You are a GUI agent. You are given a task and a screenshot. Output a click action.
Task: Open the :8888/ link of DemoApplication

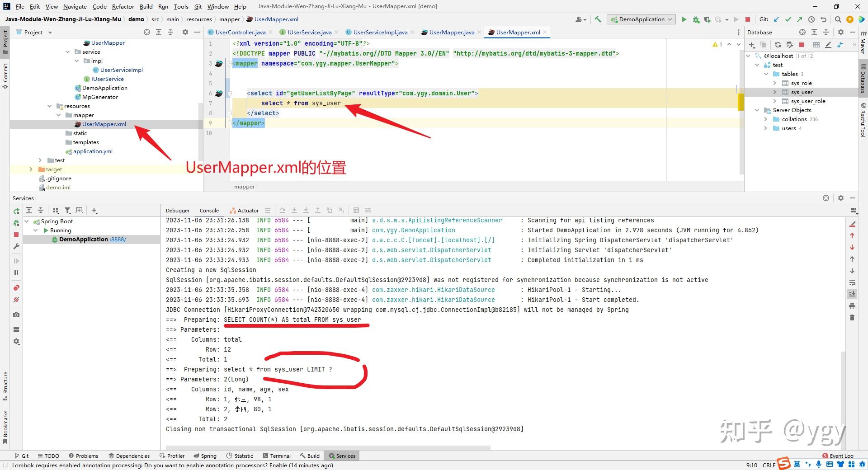pos(118,240)
